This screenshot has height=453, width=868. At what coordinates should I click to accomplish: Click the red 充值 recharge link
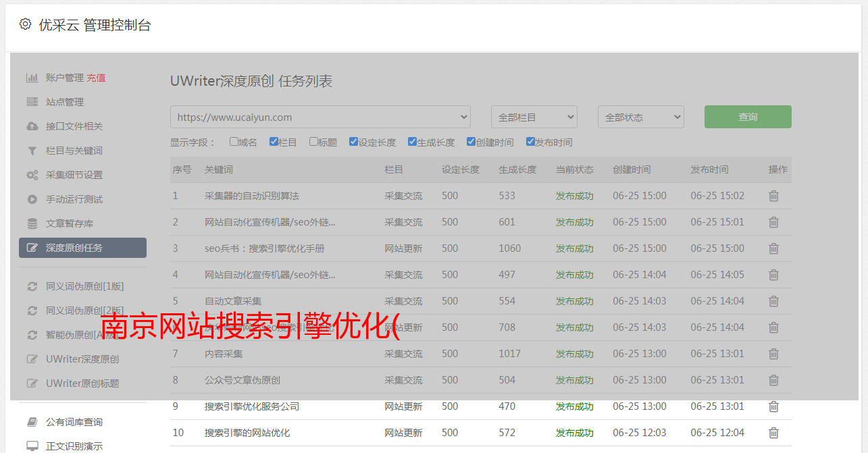(x=96, y=78)
